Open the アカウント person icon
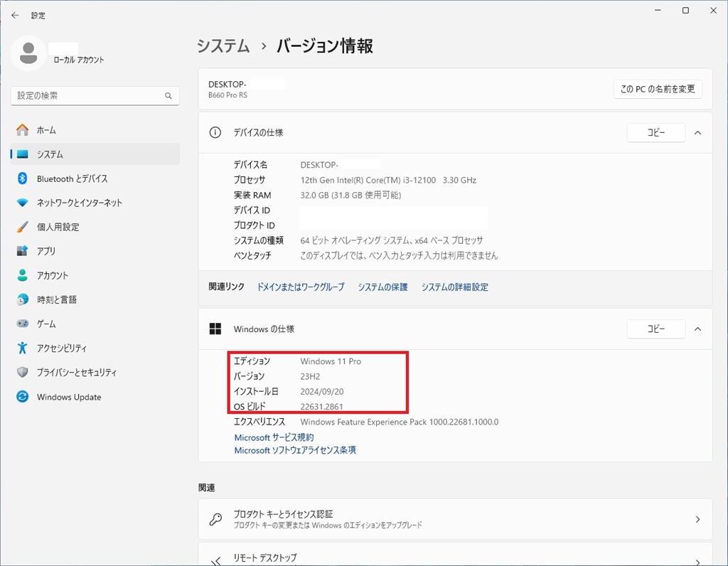The height and width of the screenshot is (566, 728). click(23, 275)
